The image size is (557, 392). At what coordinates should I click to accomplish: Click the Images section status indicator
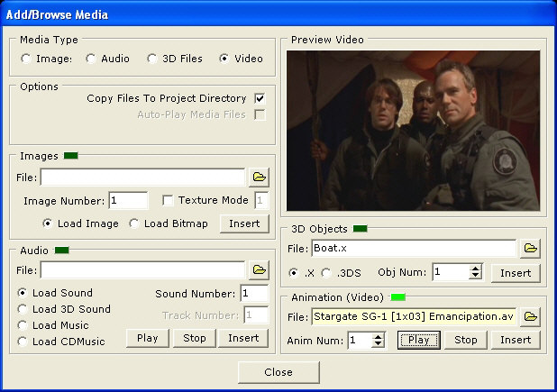click(x=70, y=156)
